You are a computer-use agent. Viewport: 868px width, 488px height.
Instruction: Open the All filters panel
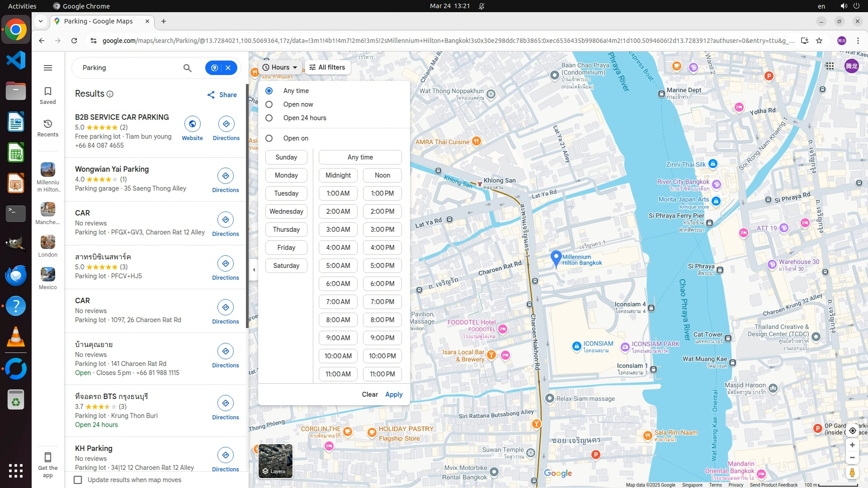[327, 67]
